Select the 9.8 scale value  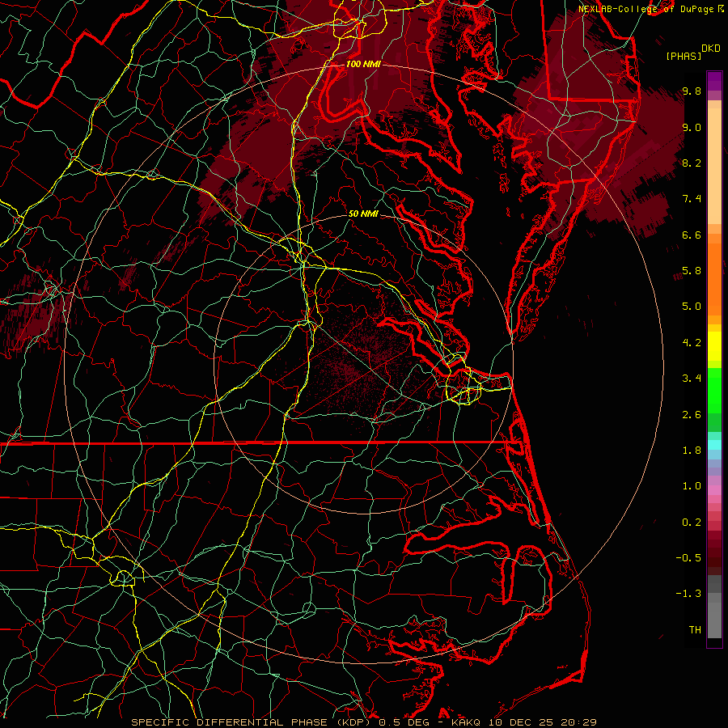[692, 91]
